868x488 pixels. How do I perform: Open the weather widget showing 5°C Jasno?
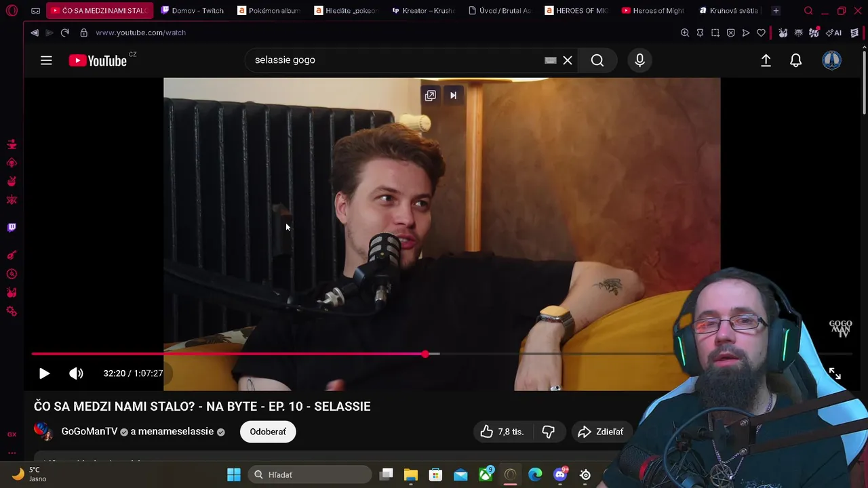[28, 474]
